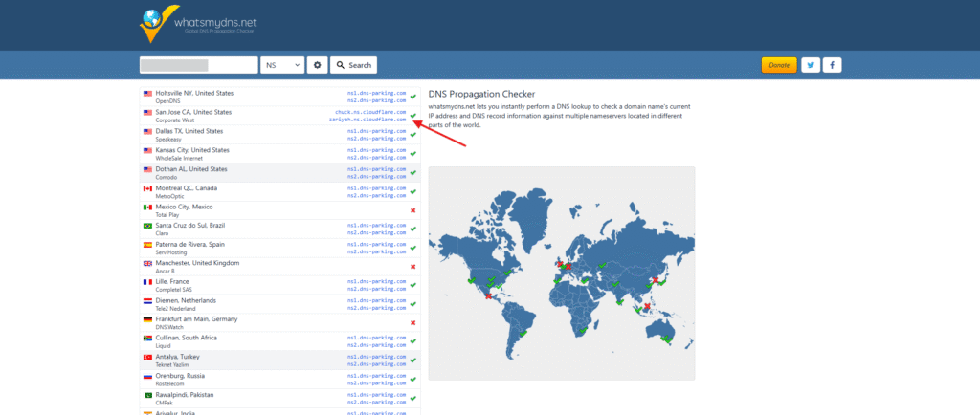Click the Comodo provider label
Viewport: 980px width, 415px height.
[167, 177]
